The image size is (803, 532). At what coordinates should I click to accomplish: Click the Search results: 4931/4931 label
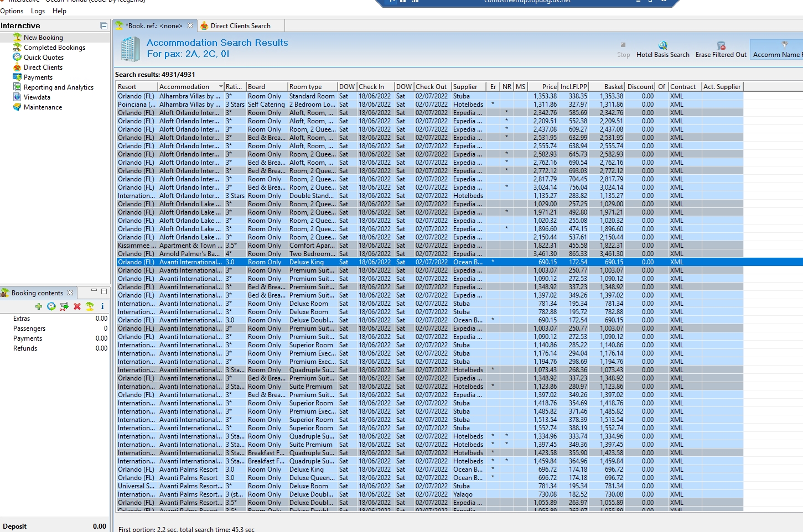click(x=155, y=75)
